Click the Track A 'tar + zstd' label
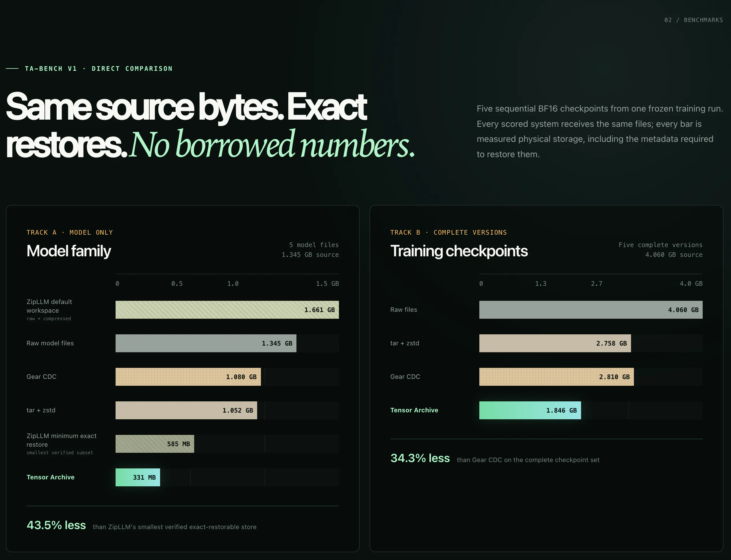This screenshot has width=731, height=560. pyautogui.click(x=41, y=410)
